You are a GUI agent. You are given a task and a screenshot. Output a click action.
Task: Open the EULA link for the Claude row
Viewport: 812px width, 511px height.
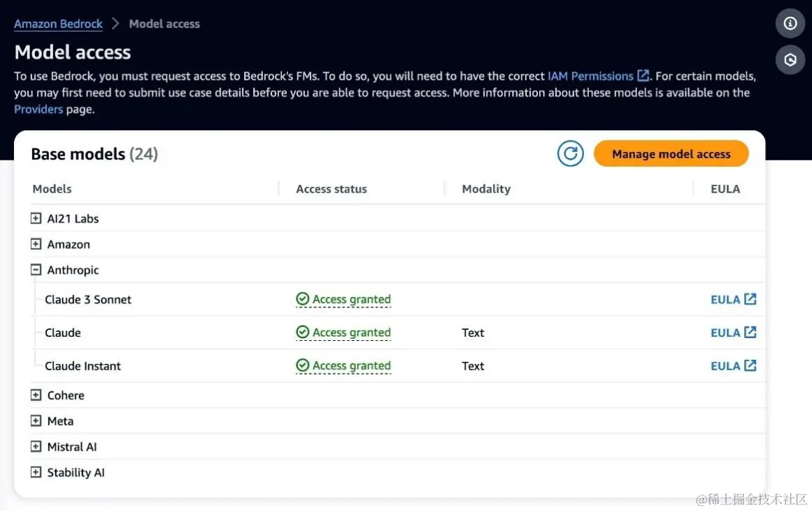(x=733, y=332)
